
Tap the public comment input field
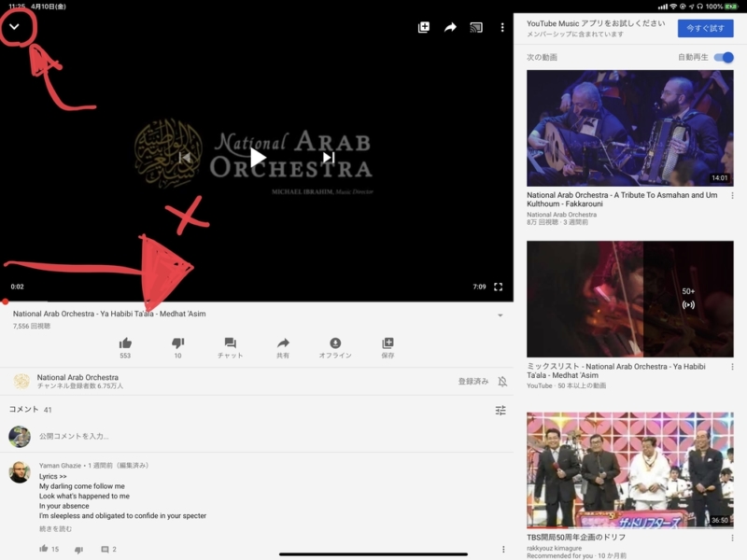click(74, 436)
